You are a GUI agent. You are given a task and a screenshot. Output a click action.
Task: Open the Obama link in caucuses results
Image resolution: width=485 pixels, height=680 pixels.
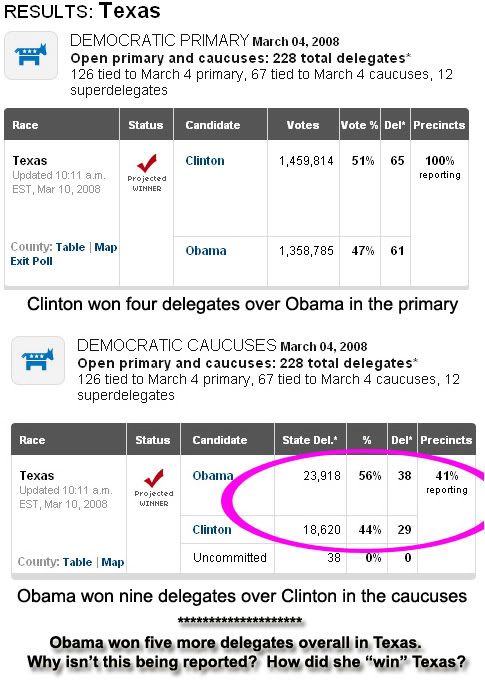[213, 476]
